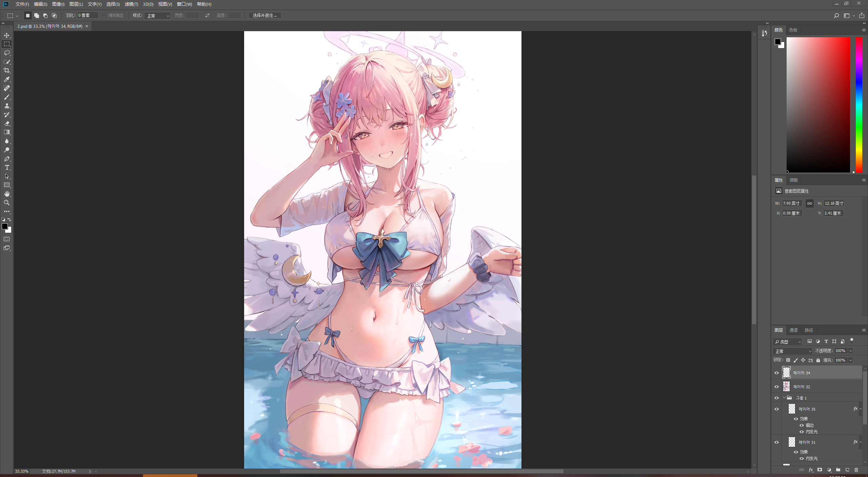Select the Pen tool
Viewport: 868px width, 477px height.
coord(7,159)
